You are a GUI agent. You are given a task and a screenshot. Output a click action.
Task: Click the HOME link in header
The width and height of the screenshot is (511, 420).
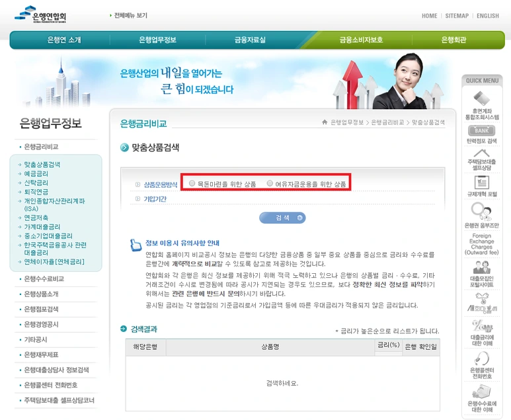(x=430, y=16)
